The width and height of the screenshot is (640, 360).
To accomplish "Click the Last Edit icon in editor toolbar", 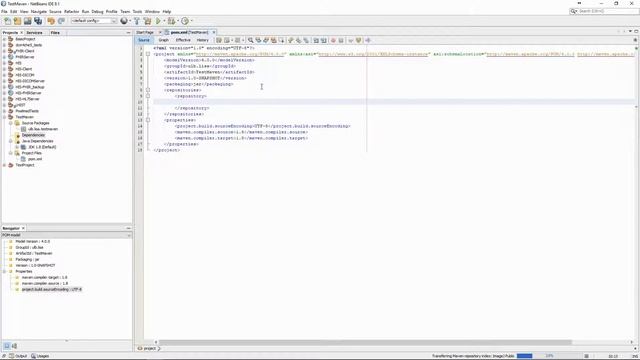I will click(219, 40).
